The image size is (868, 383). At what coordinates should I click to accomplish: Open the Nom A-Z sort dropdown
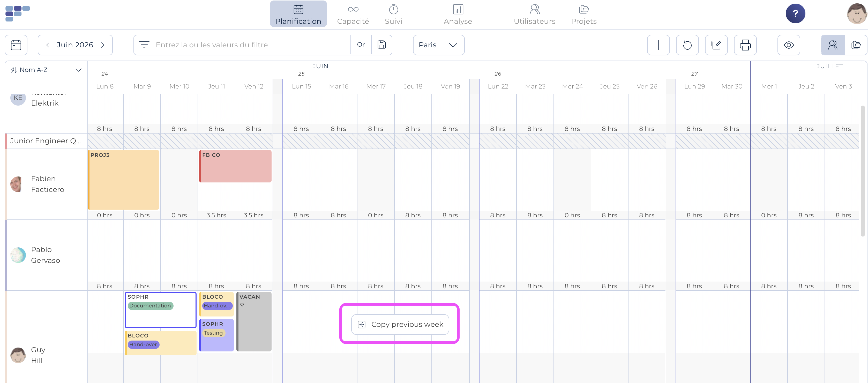46,70
